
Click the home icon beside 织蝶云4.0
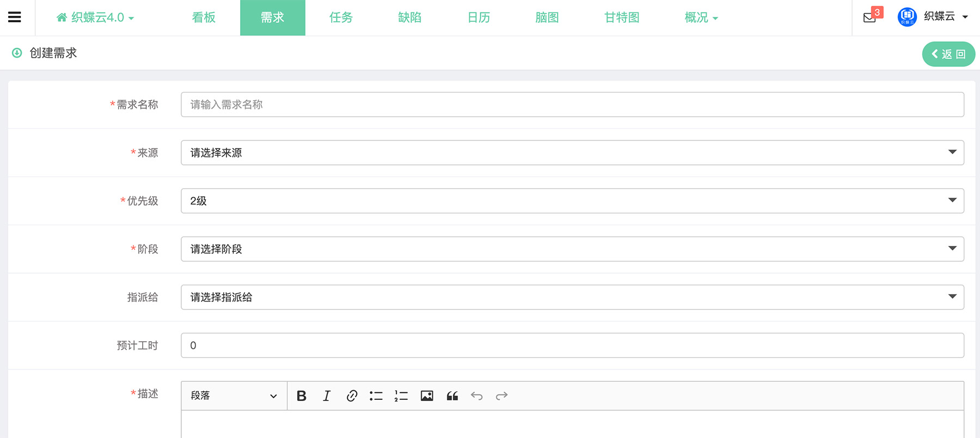[x=62, y=17]
